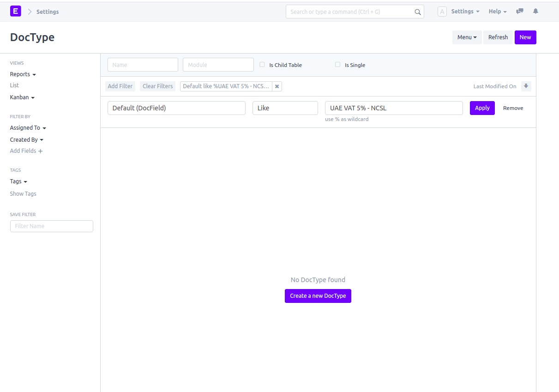Open announcements via the chat bubble icon
The height and width of the screenshot is (392, 559).
[519, 11]
